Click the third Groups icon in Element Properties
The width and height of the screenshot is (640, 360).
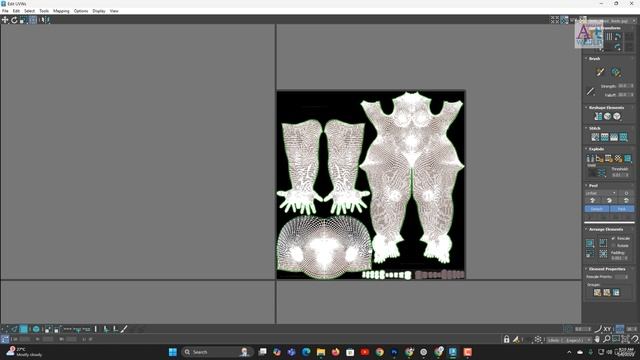click(616, 292)
